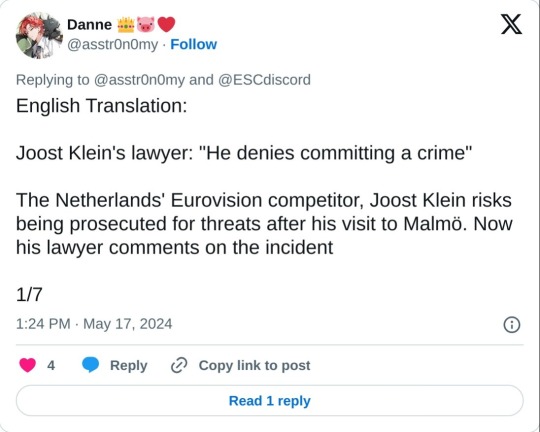Open the X logo link
The image size is (540, 432).
pyautogui.click(x=511, y=24)
